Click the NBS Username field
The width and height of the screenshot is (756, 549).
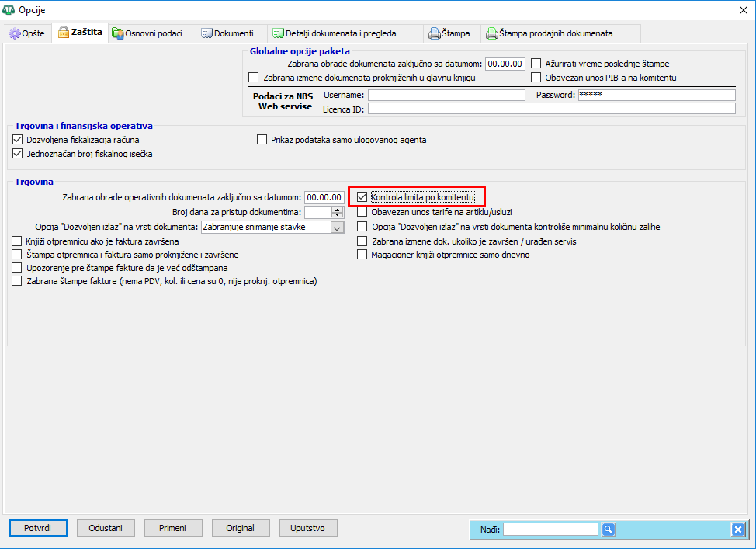click(x=446, y=95)
